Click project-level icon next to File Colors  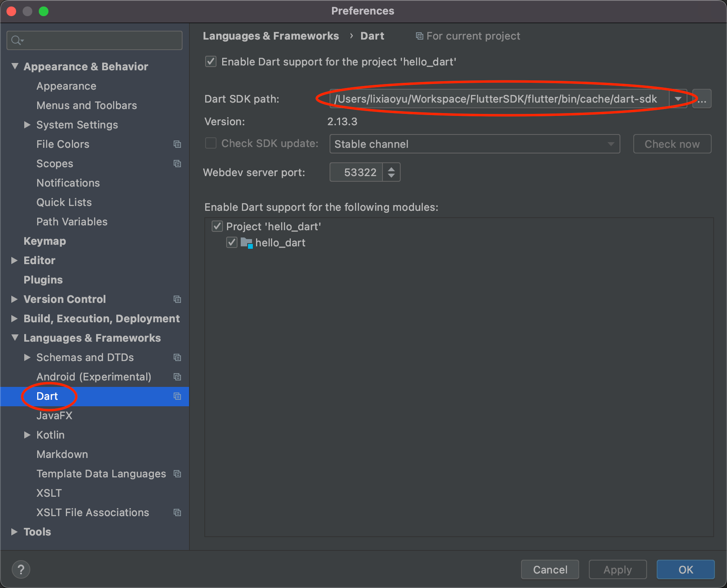[x=177, y=144]
